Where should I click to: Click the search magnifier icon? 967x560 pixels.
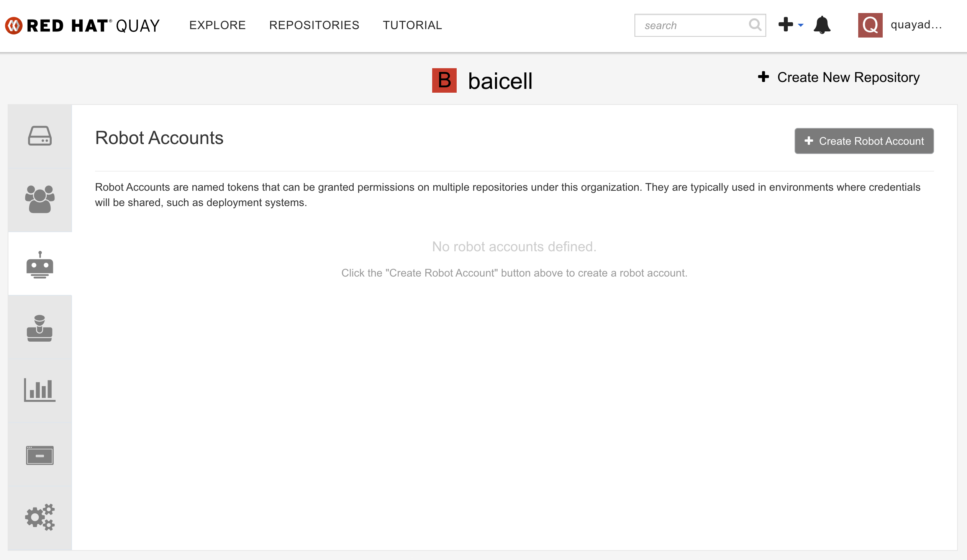tap(754, 25)
